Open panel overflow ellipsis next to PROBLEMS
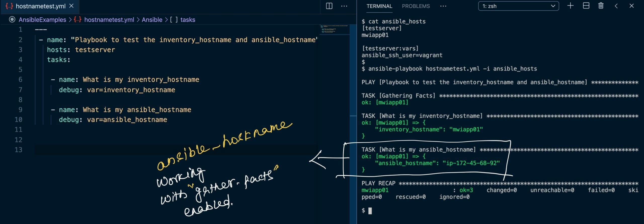The width and height of the screenshot is (644, 224). 443,6
